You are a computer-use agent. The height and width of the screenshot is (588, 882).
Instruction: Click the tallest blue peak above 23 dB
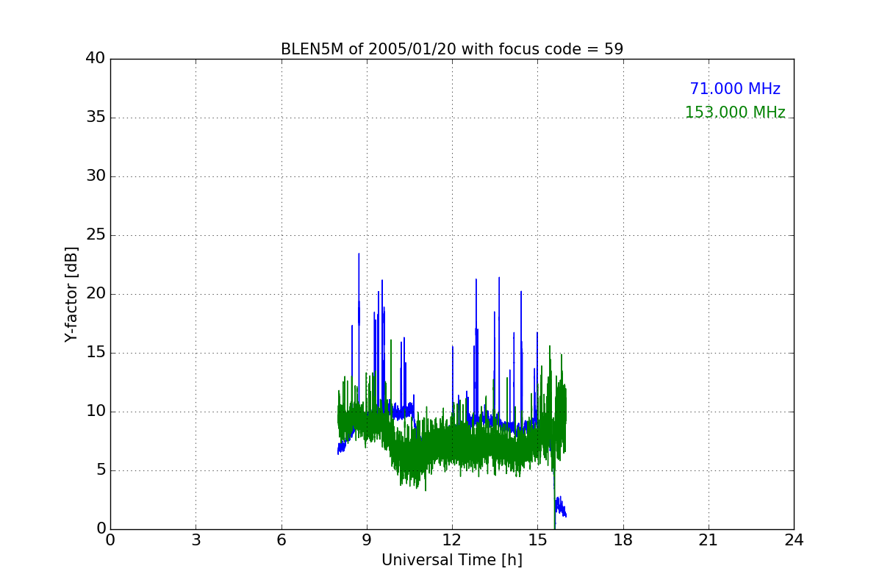(359, 256)
